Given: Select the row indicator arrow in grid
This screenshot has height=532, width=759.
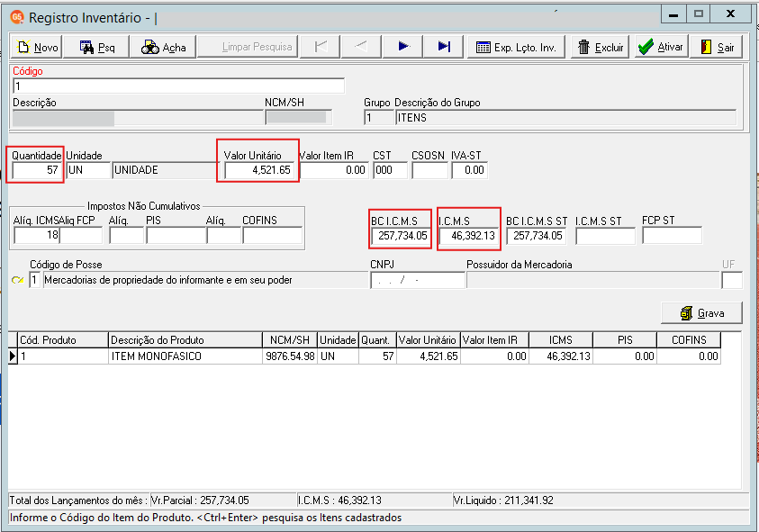Looking at the screenshot, I should 14,356.
